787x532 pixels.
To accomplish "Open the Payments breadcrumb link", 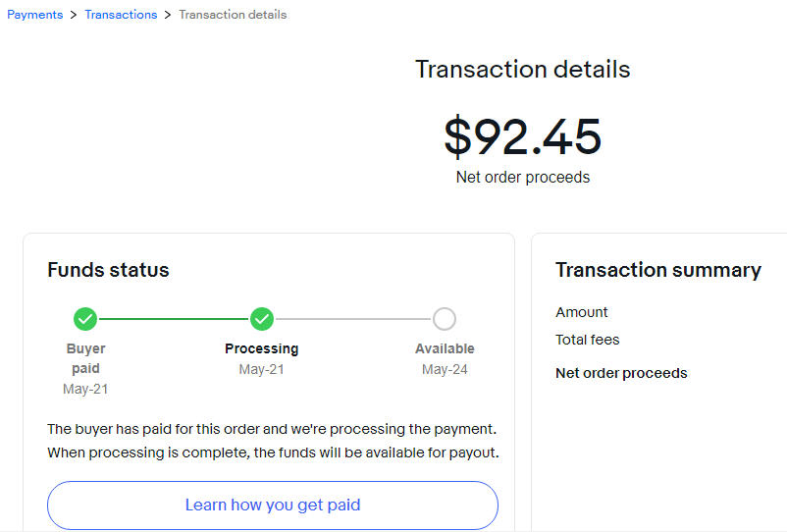I will [x=34, y=15].
